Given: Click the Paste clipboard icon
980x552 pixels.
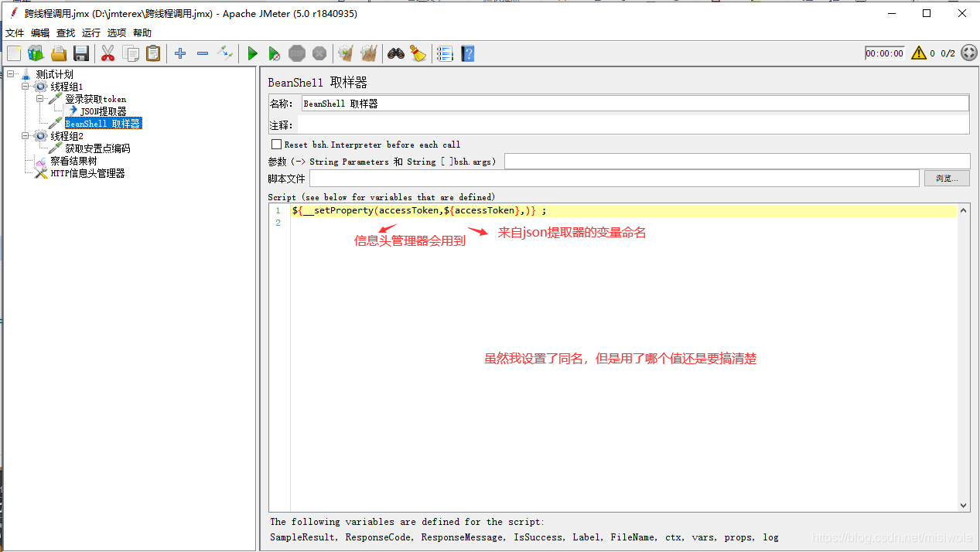Looking at the screenshot, I should 153,53.
